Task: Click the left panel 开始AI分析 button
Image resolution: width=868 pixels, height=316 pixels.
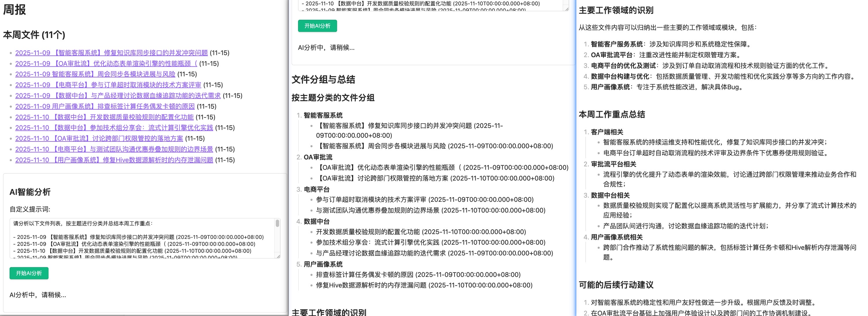Action: 29,273
